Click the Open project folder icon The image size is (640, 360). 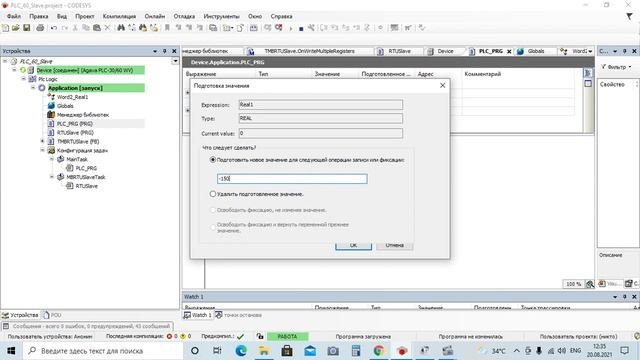coord(16,28)
